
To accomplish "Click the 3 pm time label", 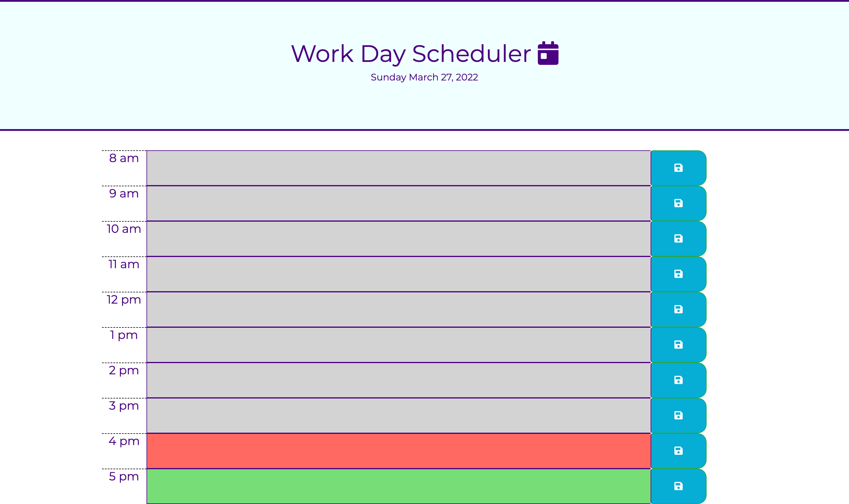I will click(124, 406).
